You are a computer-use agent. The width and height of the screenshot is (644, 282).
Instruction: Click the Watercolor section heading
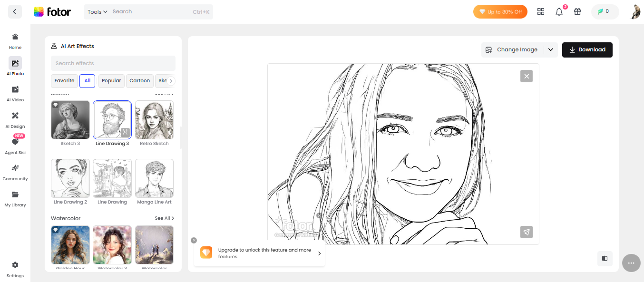(x=66, y=218)
